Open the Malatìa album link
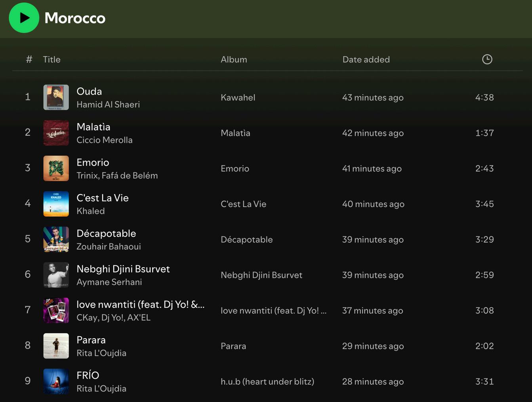 click(x=235, y=133)
